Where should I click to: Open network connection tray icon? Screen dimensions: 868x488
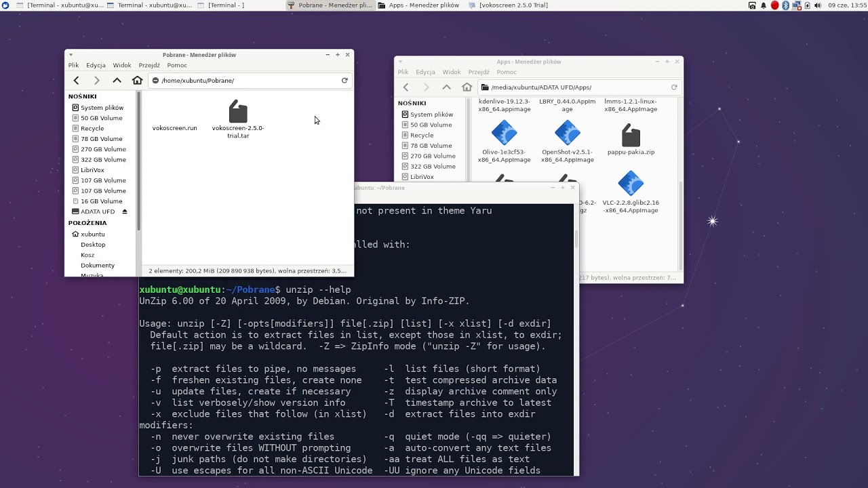click(x=797, y=5)
